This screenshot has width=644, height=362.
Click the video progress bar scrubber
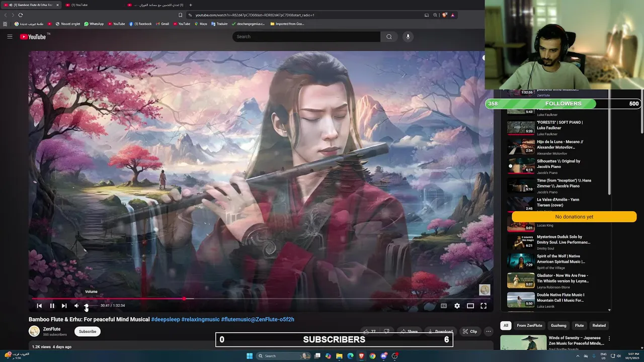coord(184,299)
